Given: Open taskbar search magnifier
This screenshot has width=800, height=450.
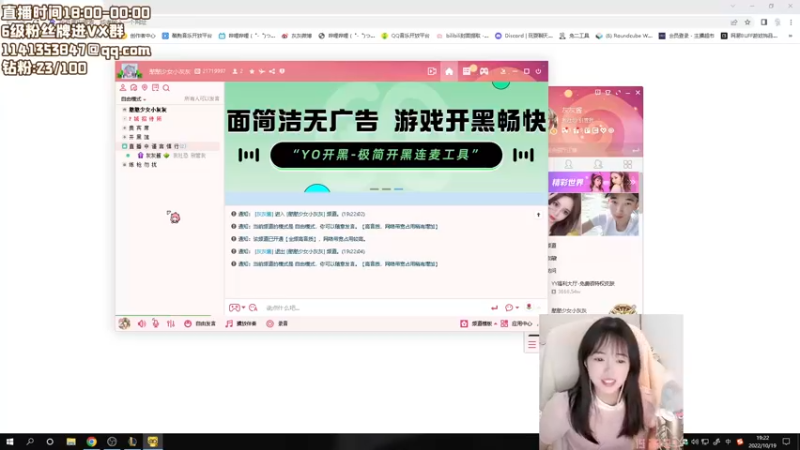Looking at the screenshot, I should (x=30, y=442).
